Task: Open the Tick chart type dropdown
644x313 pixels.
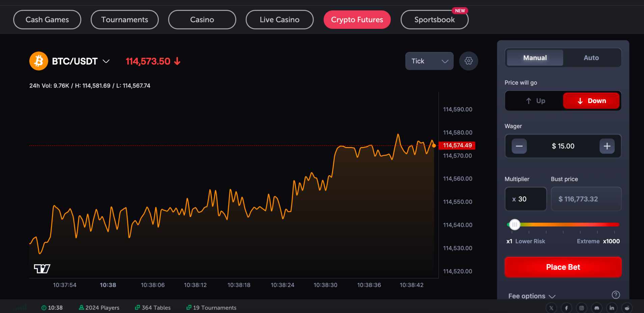Action: [x=429, y=61]
